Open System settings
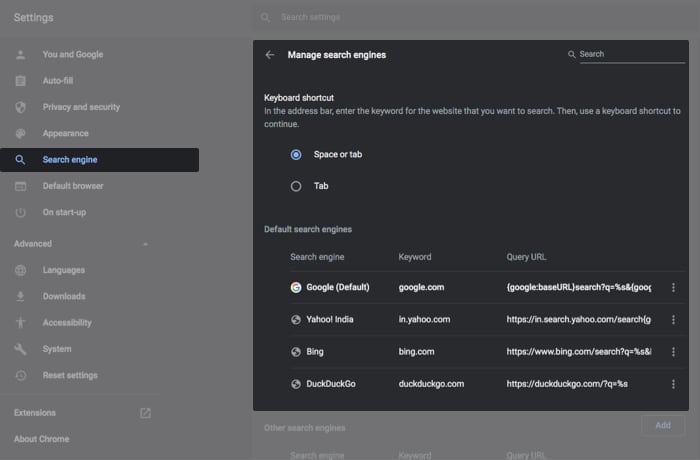The height and width of the screenshot is (460, 700). [x=57, y=349]
